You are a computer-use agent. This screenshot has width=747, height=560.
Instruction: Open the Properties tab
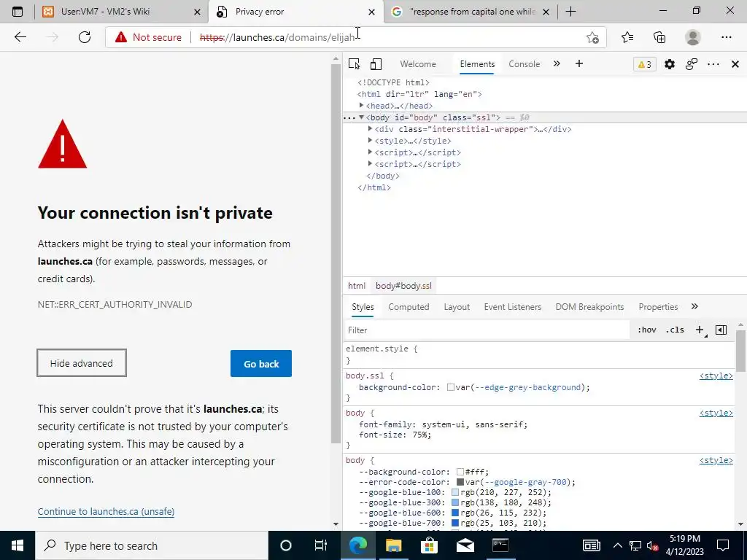658,307
